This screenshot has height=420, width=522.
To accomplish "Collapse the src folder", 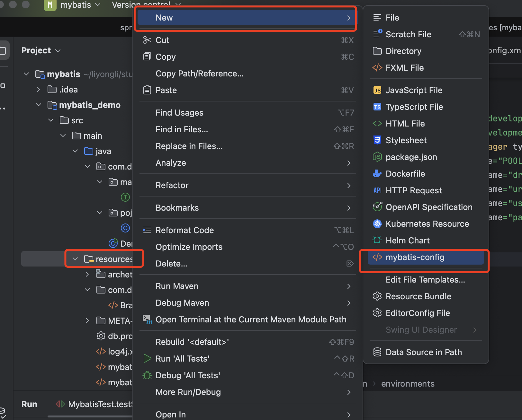I will [51, 120].
